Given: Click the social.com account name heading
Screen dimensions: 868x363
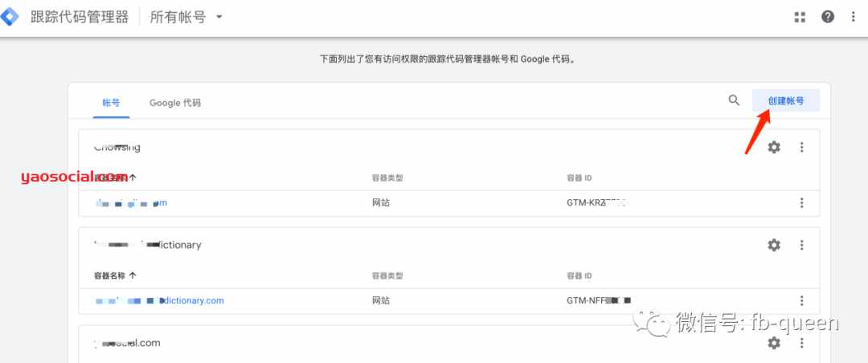Looking at the screenshot, I should (127, 343).
